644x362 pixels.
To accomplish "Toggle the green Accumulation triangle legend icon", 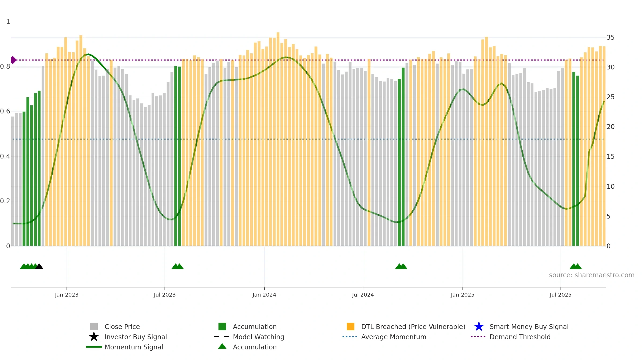I will (222, 346).
